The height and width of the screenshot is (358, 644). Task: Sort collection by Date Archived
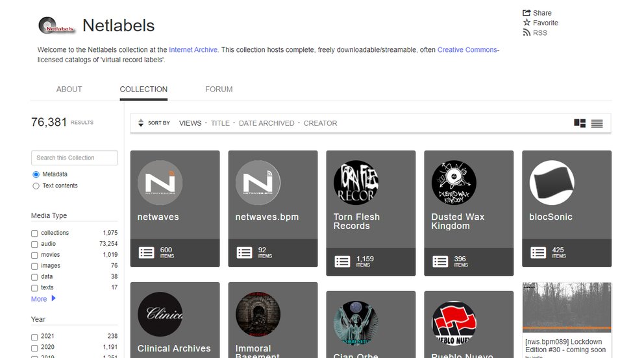point(266,123)
